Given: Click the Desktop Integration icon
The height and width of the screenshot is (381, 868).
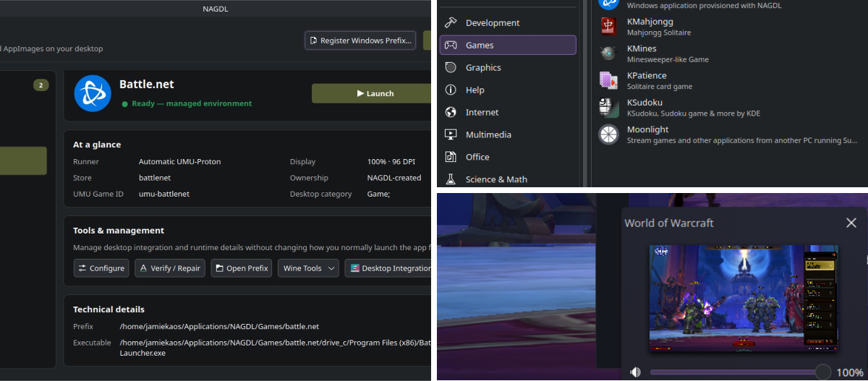Looking at the screenshot, I should [x=355, y=268].
